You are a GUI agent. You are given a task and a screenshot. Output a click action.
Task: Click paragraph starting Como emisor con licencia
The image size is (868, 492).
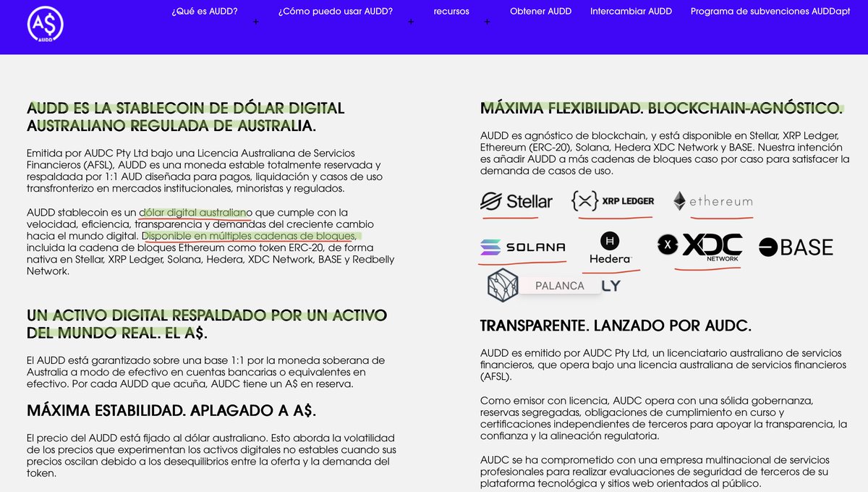663,419
